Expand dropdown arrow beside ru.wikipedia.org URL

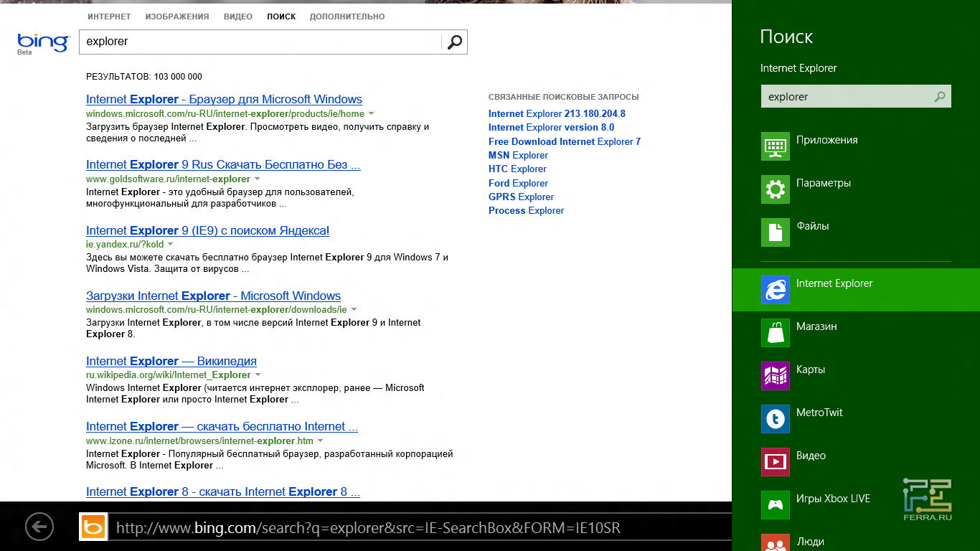point(258,375)
